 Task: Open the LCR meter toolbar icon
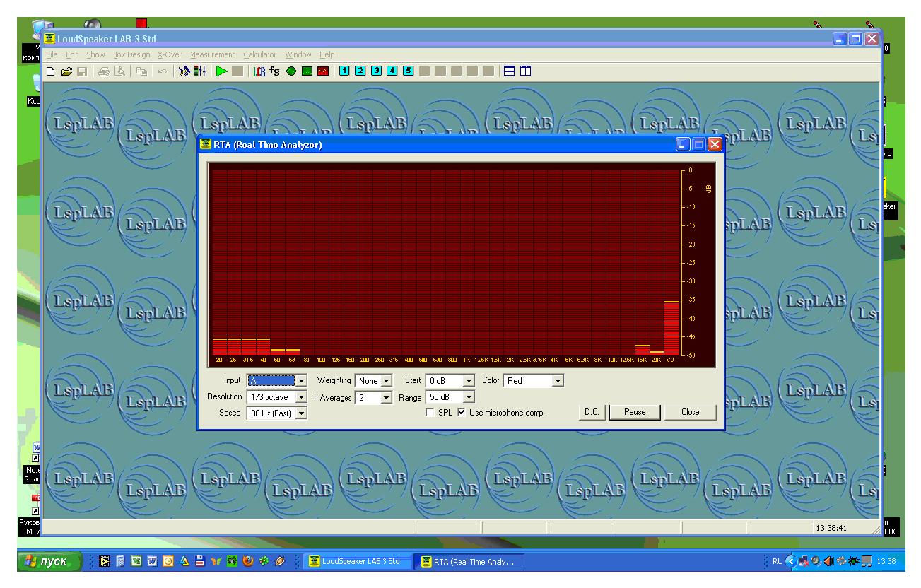coord(259,71)
